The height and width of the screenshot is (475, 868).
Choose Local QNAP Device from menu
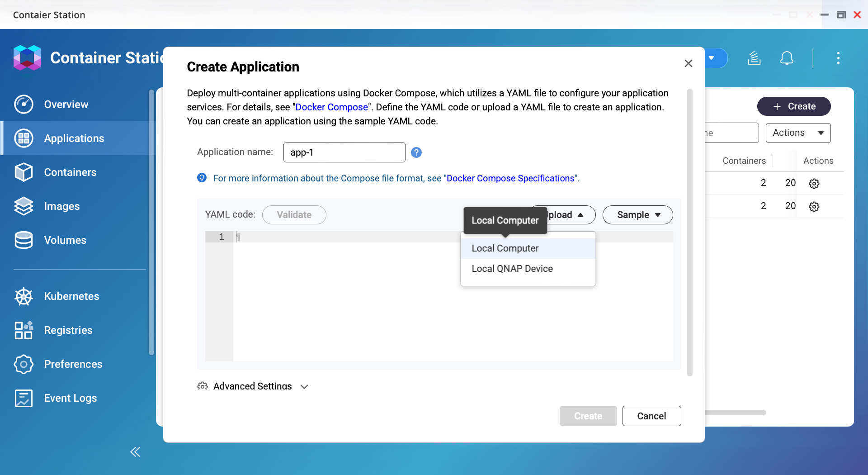point(512,269)
